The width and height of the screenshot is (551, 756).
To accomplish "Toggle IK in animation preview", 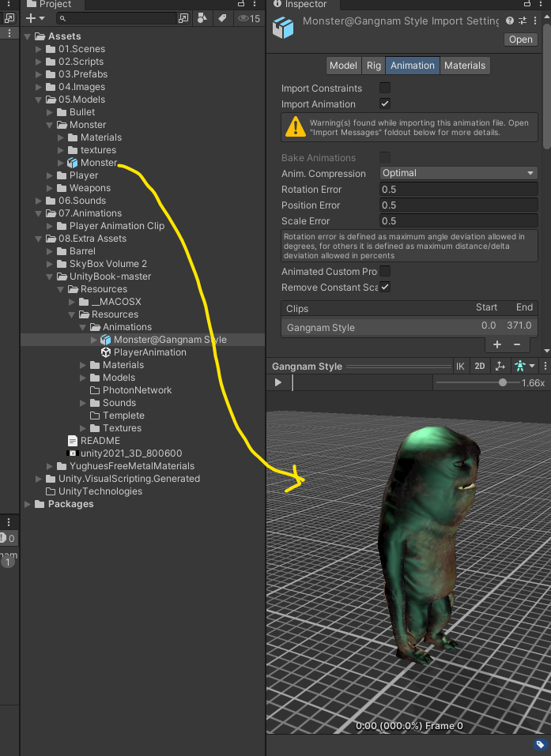I will click(460, 367).
